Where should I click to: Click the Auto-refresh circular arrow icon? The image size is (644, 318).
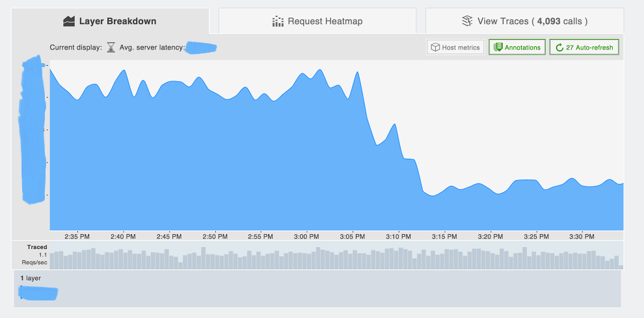[559, 47]
